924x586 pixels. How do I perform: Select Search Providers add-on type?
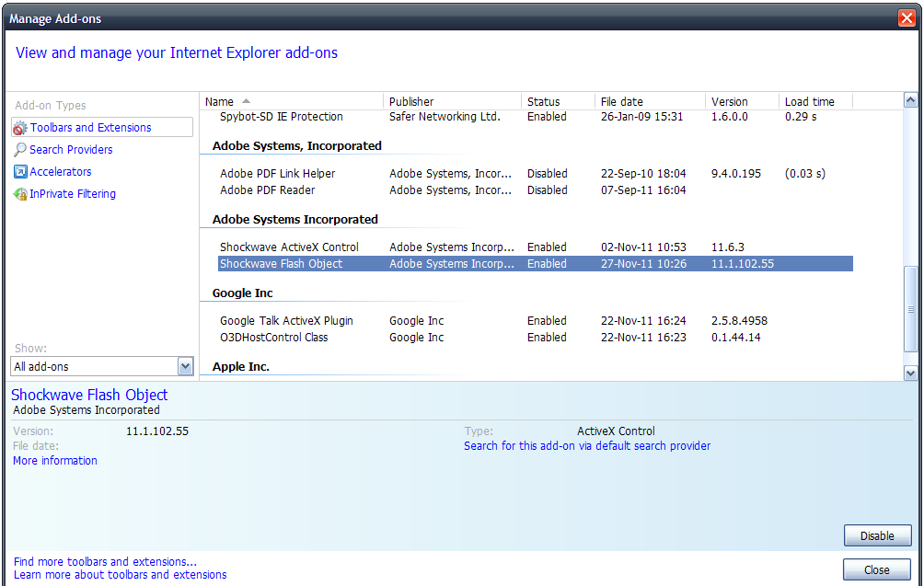71,150
